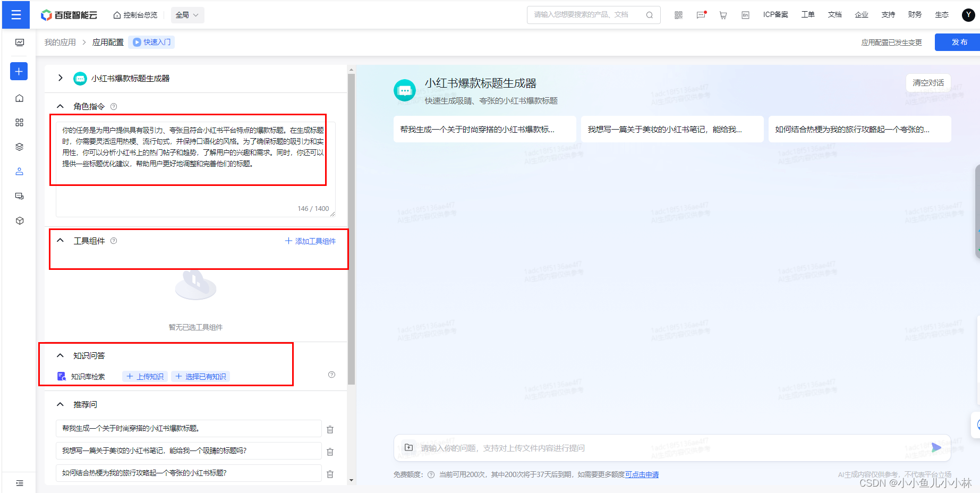
Task: Click the 快速入门 quick start button
Action: coord(151,42)
